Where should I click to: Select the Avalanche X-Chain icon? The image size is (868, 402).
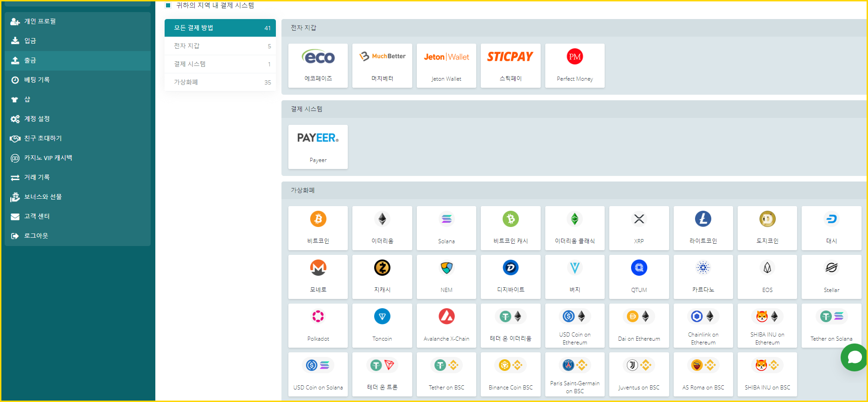click(x=447, y=317)
